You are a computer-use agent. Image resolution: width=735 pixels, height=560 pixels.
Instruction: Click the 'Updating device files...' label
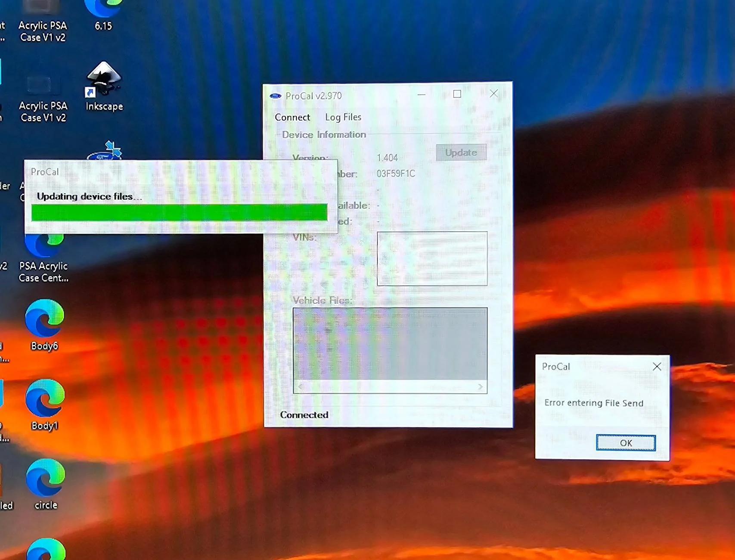89,196
